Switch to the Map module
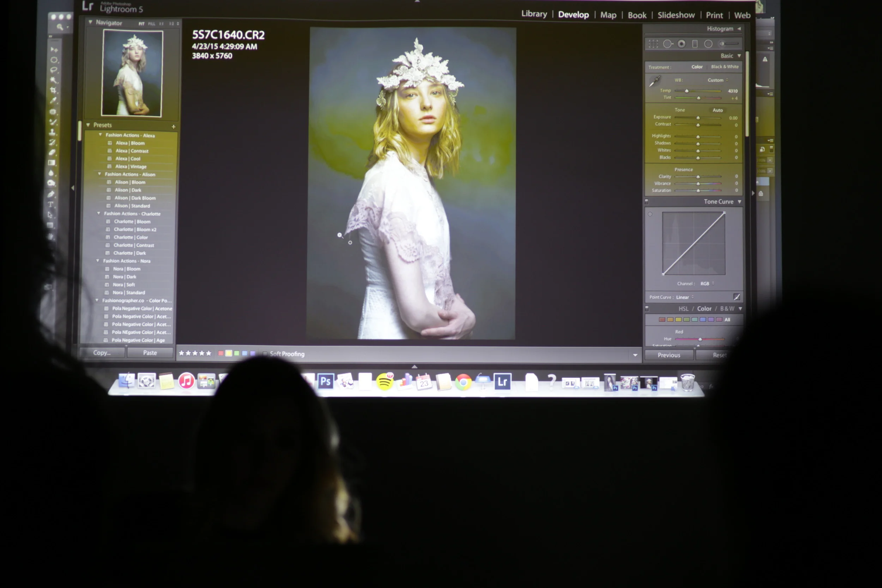Screen dimensions: 882x588 coord(608,15)
